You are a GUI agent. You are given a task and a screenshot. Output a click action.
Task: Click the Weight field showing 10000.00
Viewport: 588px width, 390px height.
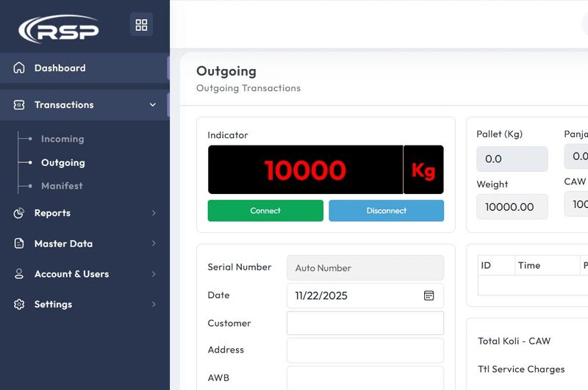512,207
